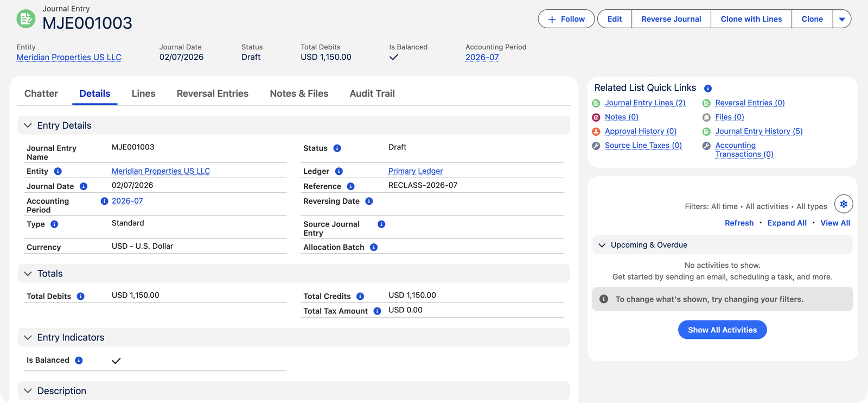Collapse the Entry Indicators section
868x403 pixels.
click(x=28, y=337)
